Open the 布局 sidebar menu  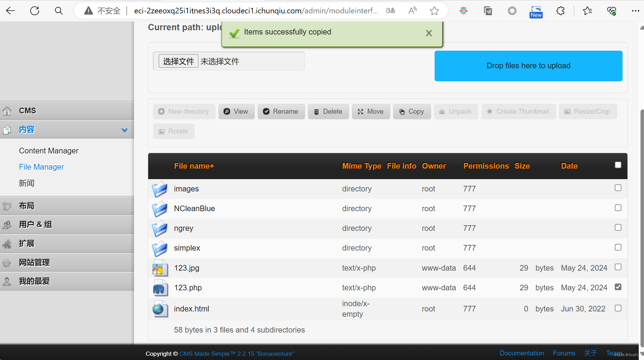click(x=26, y=206)
